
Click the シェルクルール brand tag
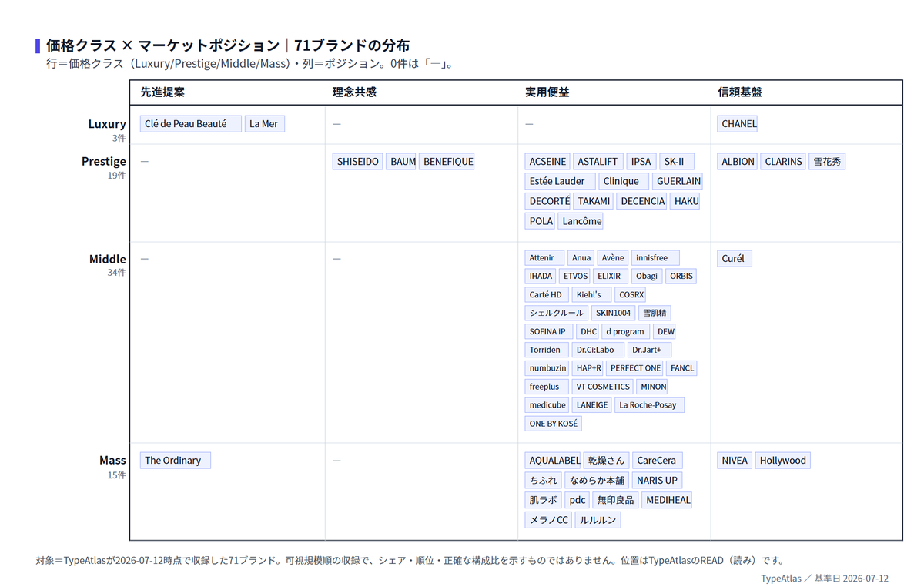click(557, 313)
